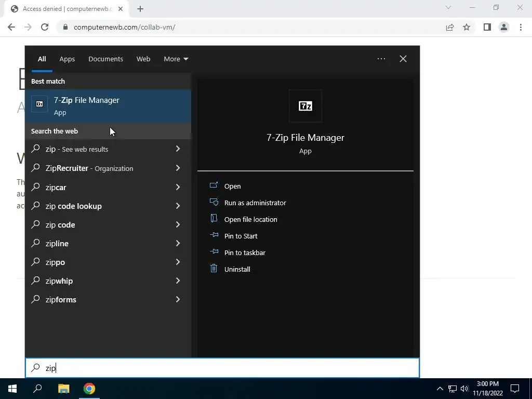Open File Explorer from the taskbar
Image resolution: width=532 pixels, height=399 pixels.
tap(64, 389)
